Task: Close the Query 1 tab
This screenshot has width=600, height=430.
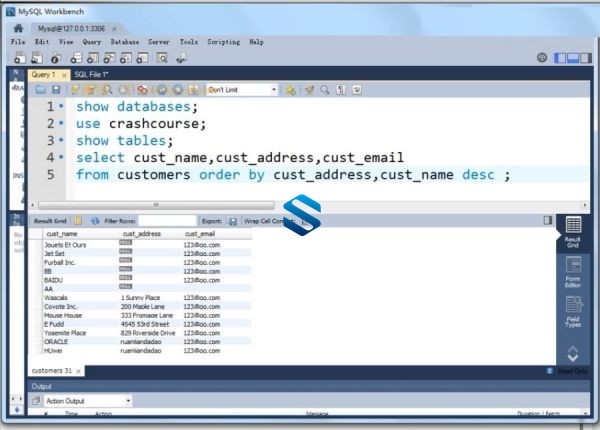Action: coord(64,75)
